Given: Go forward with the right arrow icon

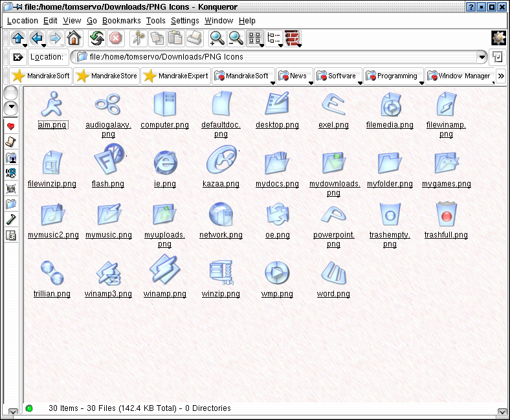Looking at the screenshot, I should pos(55,38).
